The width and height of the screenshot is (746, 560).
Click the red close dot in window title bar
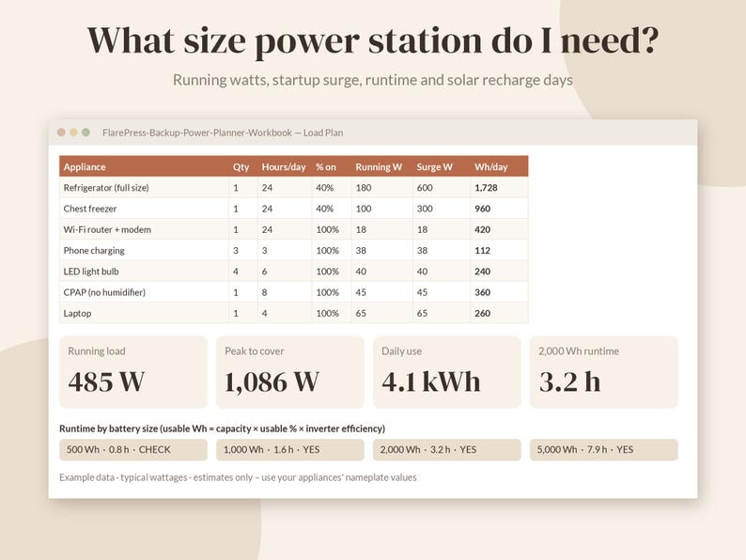(x=61, y=132)
